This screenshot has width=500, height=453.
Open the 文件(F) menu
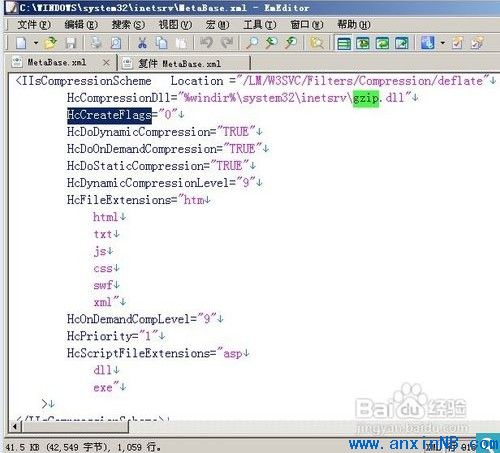point(34,25)
